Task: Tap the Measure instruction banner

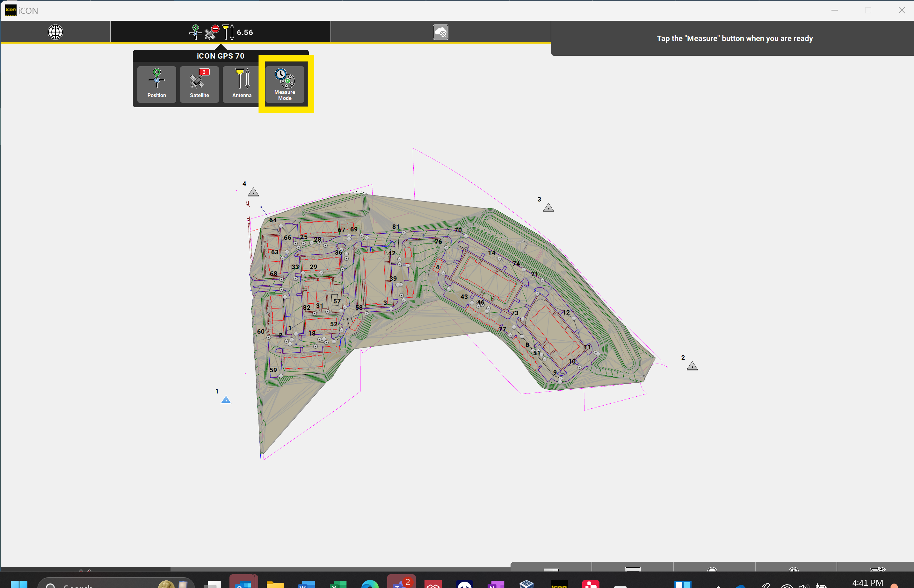Action: 734,39
